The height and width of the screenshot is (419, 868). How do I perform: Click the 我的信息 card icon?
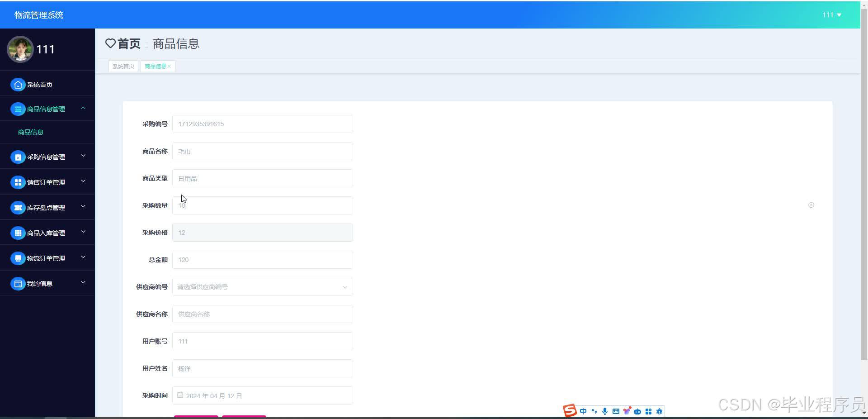[x=18, y=284]
